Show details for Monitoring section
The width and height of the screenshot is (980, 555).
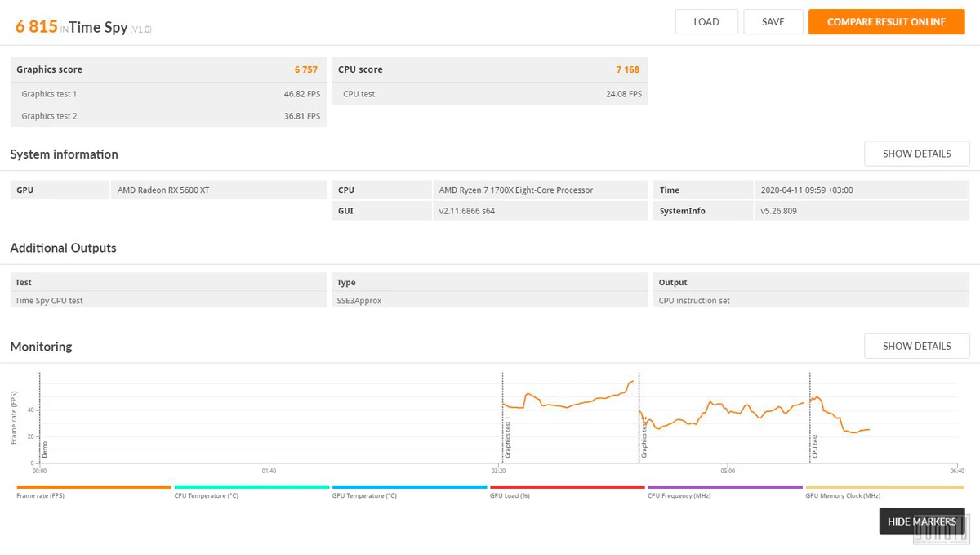(917, 346)
